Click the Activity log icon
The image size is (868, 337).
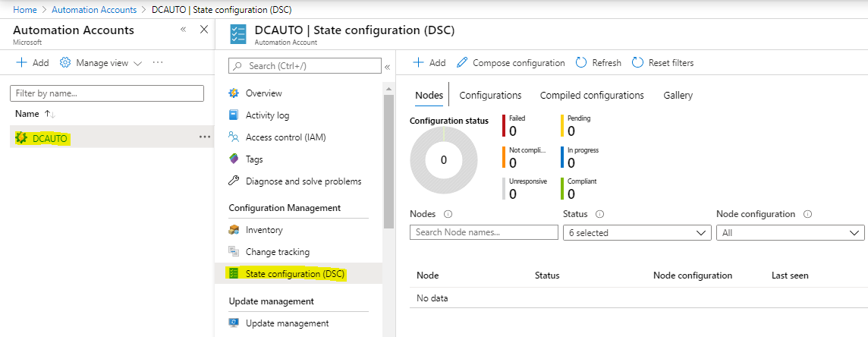point(234,115)
